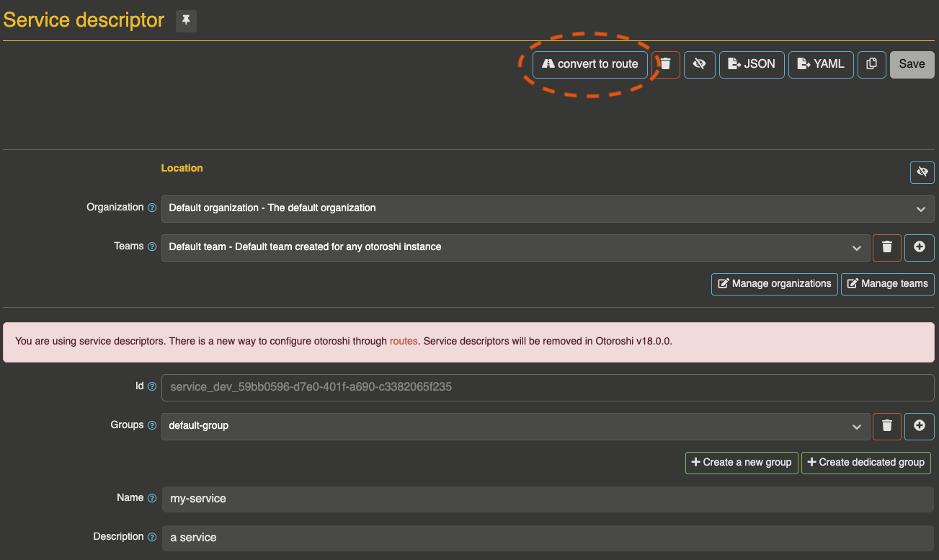Hide the Location section using eye-slash icon
Image resolution: width=939 pixels, height=560 pixels.
(922, 172)
